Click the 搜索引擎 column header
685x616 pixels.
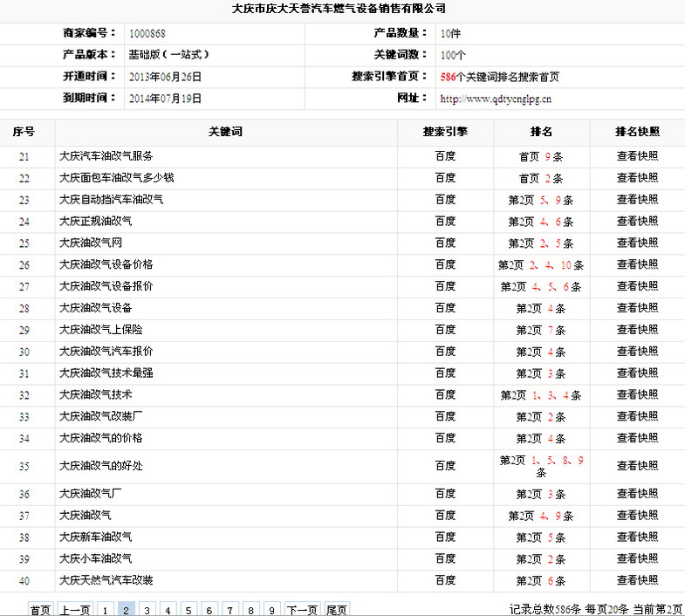(x=445, y=132)
